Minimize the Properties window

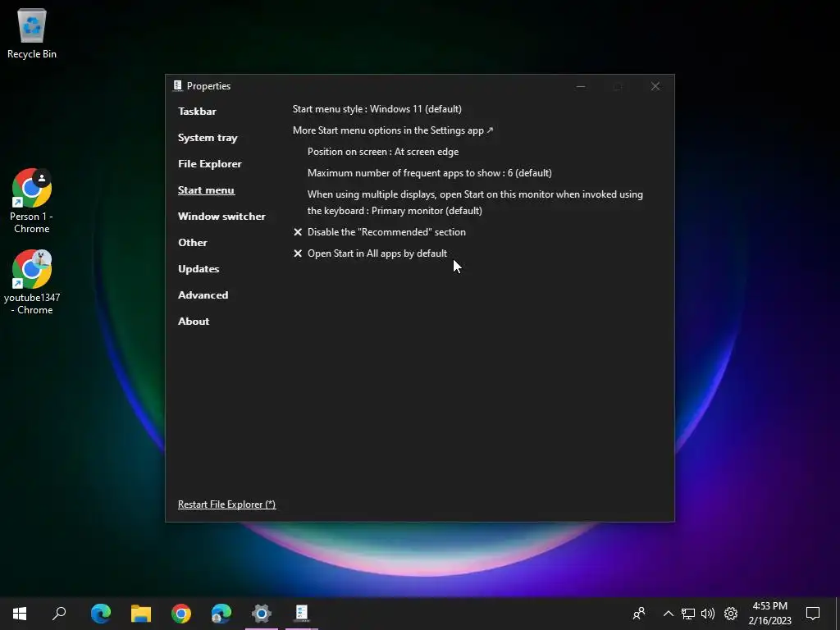[581, 86]
